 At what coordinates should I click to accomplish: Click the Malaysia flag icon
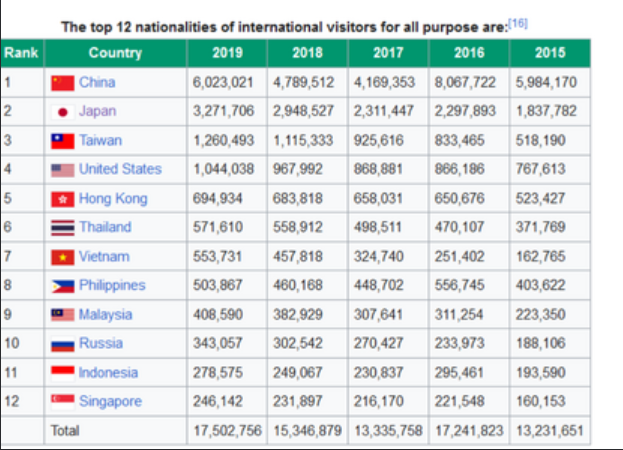64,314
